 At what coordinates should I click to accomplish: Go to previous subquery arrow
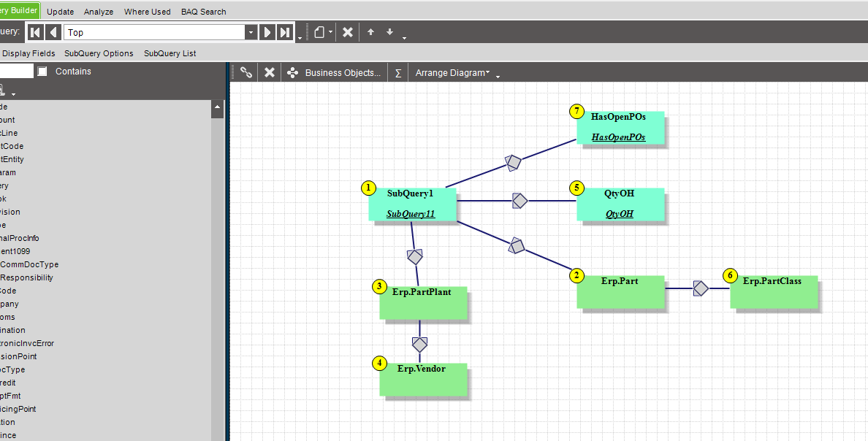pos(53,32)
